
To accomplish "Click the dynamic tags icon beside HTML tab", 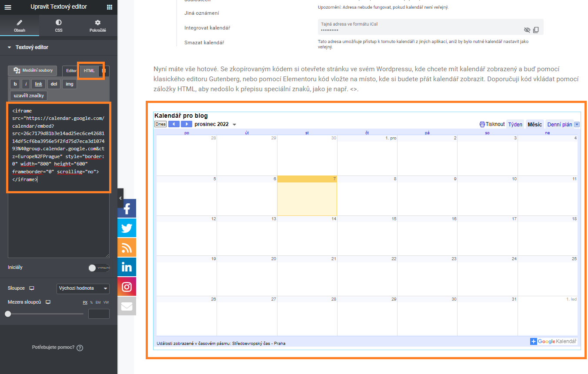I will click(104, 70).
